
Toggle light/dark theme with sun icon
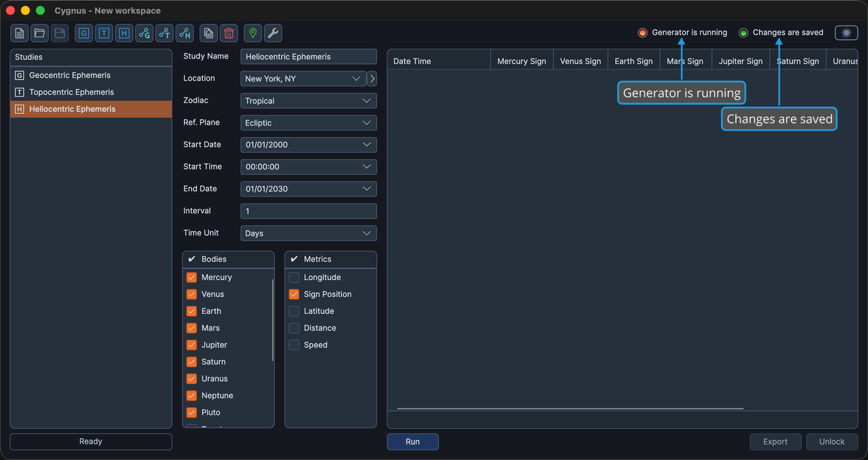tap(847, 32)
